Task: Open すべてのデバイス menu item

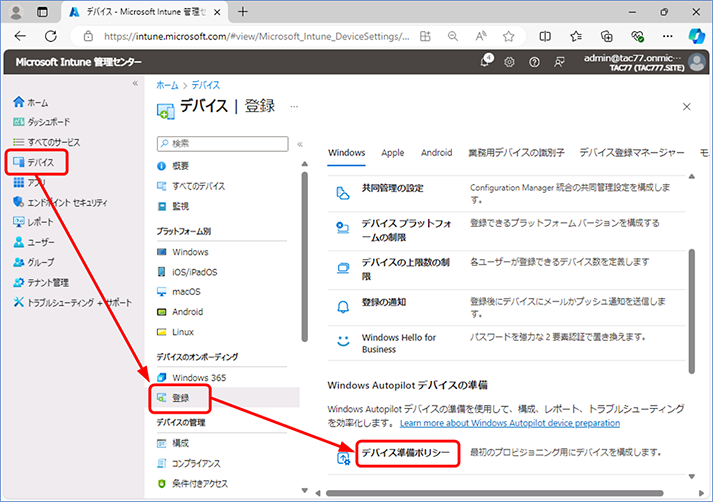Action: (191, 186)
